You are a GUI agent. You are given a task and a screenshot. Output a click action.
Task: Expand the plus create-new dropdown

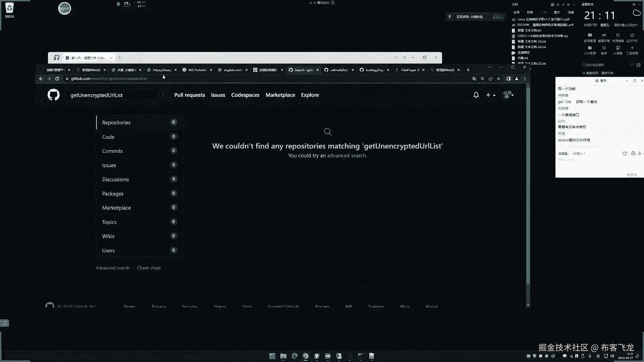pos(490,95)
